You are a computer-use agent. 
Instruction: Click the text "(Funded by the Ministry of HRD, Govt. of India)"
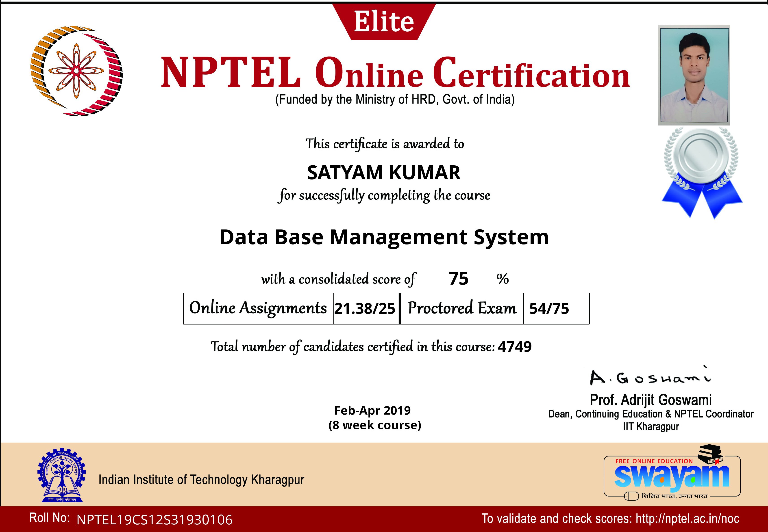click(395, 100)
